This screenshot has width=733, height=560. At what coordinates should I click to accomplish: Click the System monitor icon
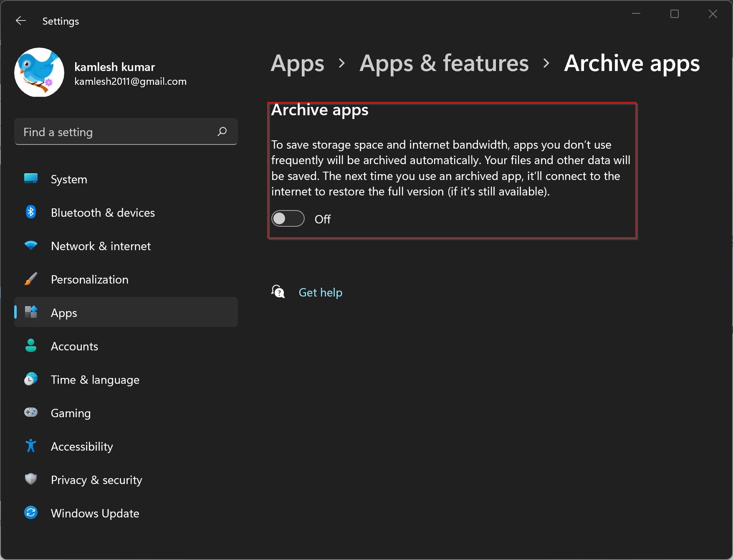pos(31,179)
